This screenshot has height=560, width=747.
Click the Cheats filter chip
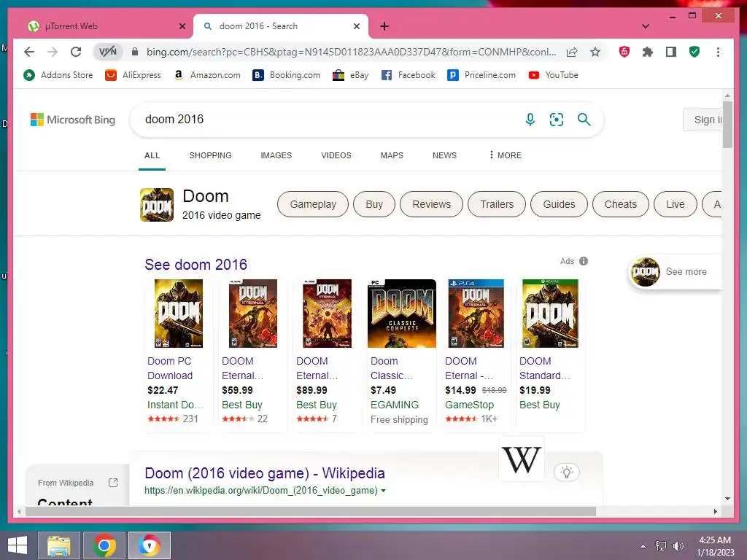620,204
